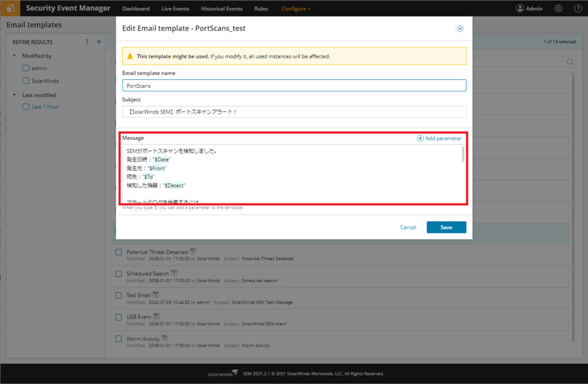588x384 pixels.
Task: Click template icon beside Test Email
Action: click(x=156, y=295)
